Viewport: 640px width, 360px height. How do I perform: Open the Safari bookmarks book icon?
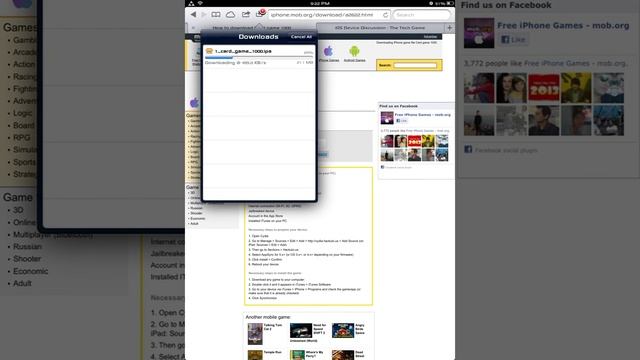coord(216,15)
